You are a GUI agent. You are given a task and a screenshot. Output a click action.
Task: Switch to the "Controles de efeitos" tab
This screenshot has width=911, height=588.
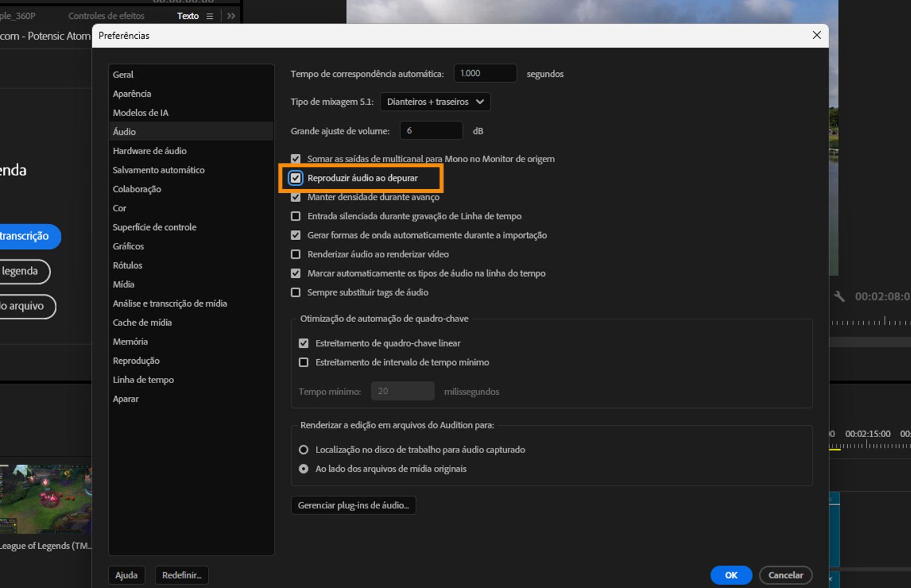pos(106,16)
